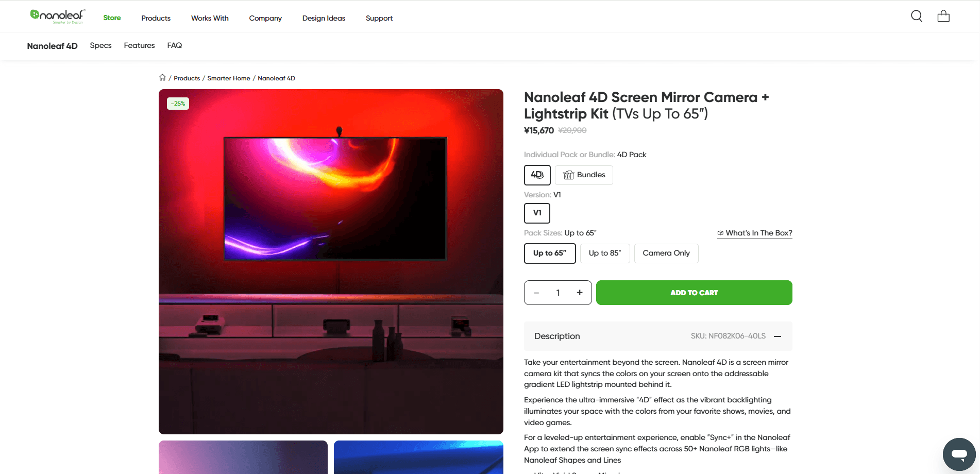Screen dimensions: 980x474
Task: Select version V1
Action: [537, 213]
